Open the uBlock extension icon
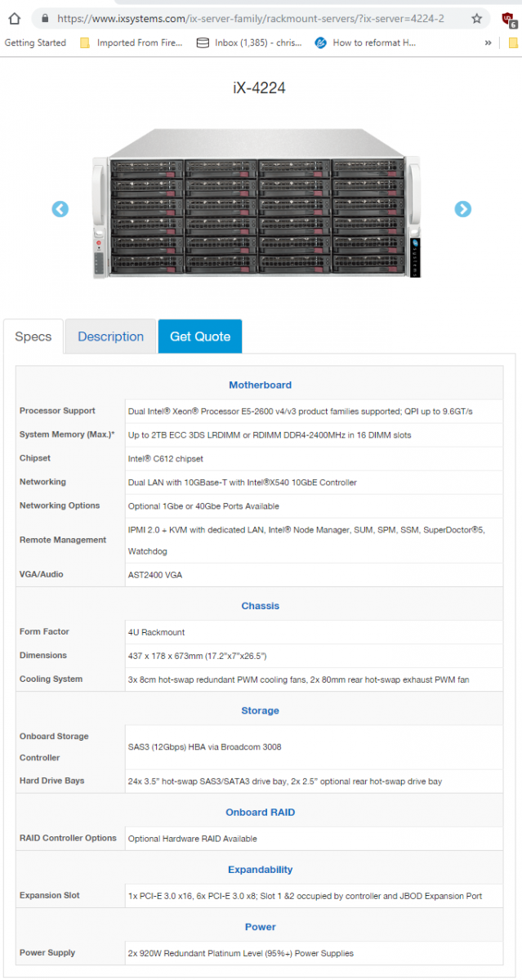Image resolution: width=522 pixels, height=980 pixels. click(507, 19)
